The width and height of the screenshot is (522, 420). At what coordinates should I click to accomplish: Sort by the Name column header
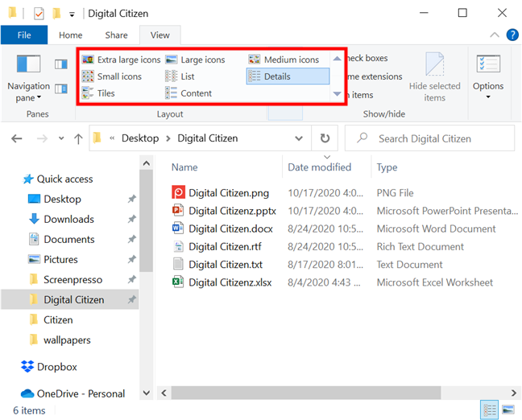click(184, 167)
